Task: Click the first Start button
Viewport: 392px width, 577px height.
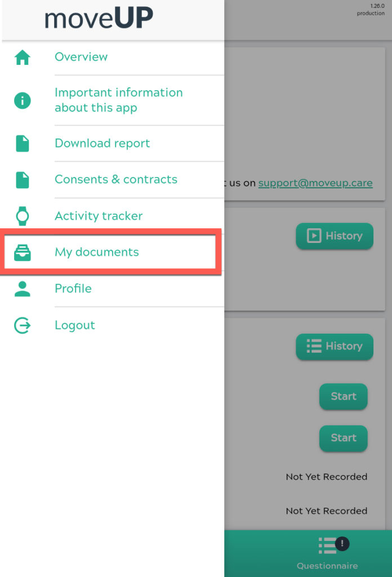Action: (x=344, y=396)
